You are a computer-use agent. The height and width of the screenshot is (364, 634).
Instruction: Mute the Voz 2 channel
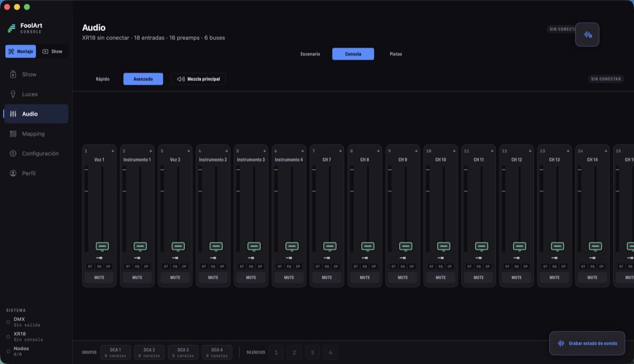(175, 277)
